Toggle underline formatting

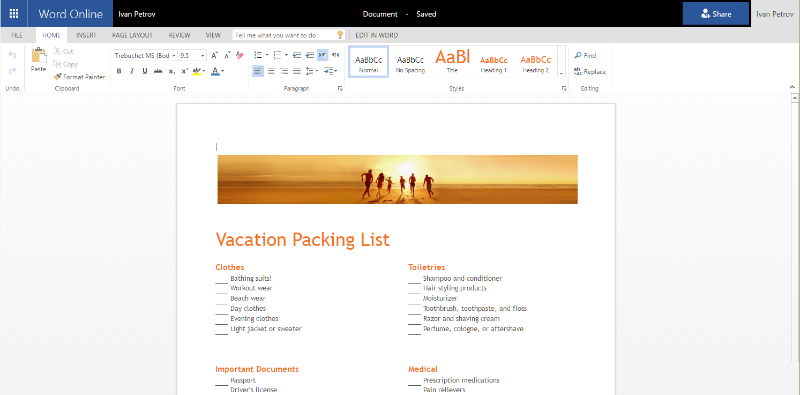pos(145,71)
